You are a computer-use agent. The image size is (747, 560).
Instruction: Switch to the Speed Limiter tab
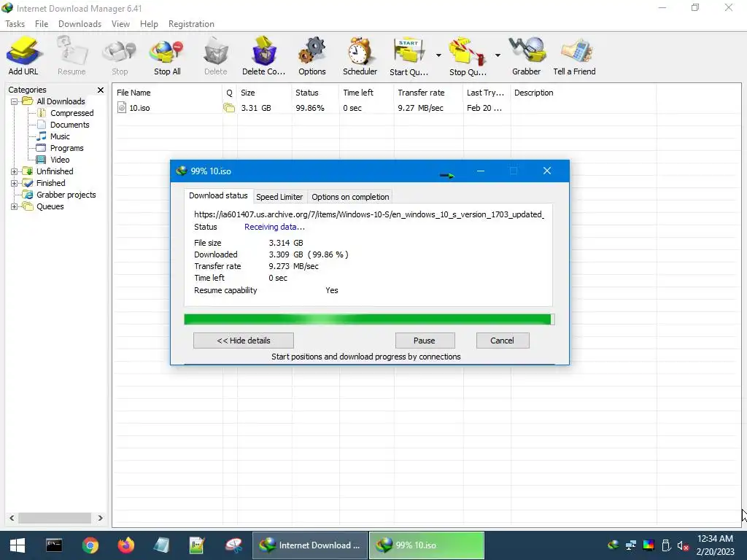[279, 197]
